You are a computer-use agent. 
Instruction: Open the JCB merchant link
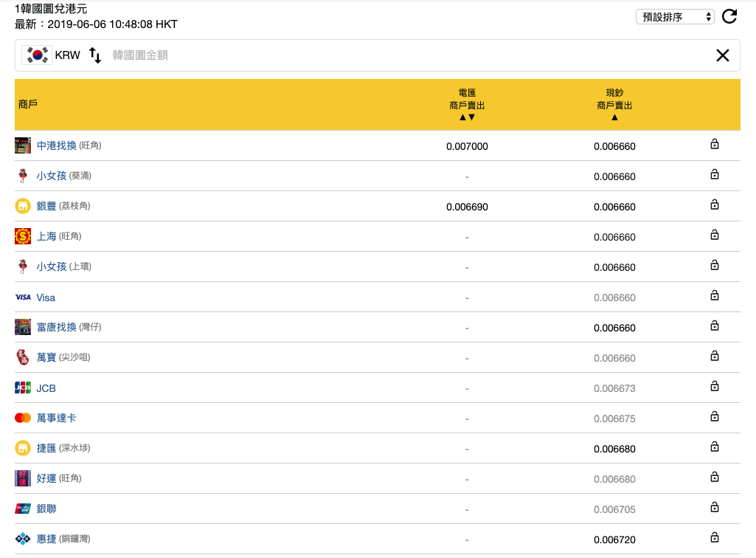point(46,388)
